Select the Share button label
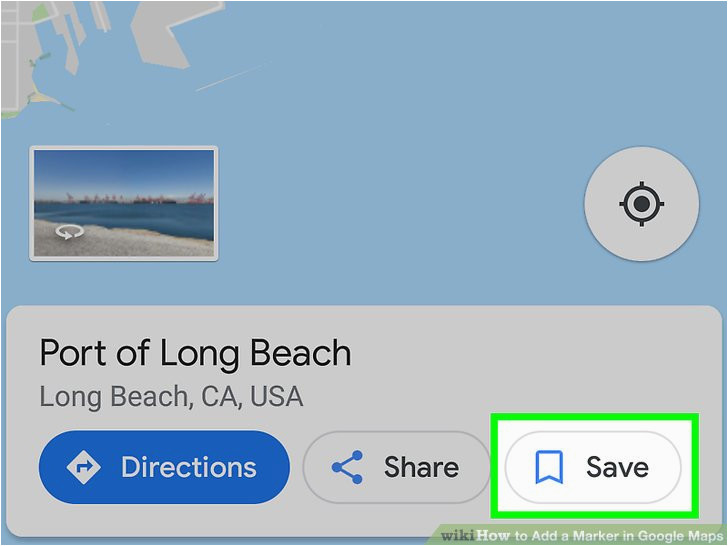Screen dimensions: 728x546 tap(422, 467)
